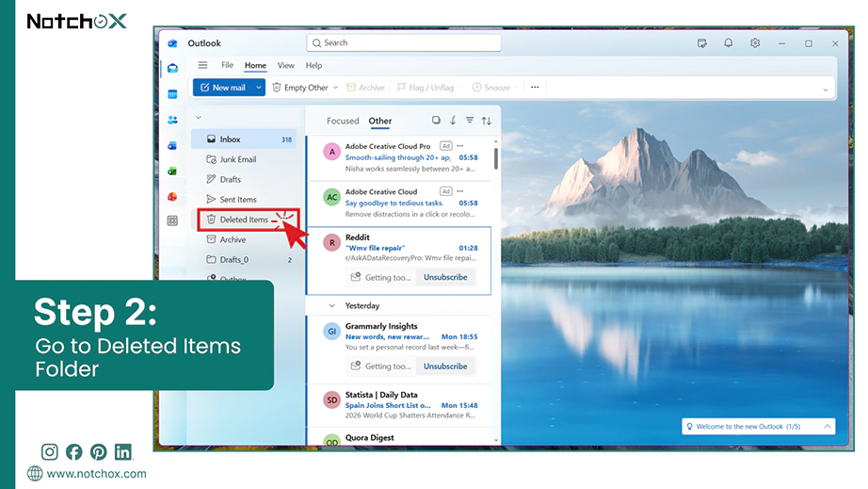The width and height of the screenshot is (868, 489).
Task: Open the Excel app icon in sidebar
Action: coord(172,171)
